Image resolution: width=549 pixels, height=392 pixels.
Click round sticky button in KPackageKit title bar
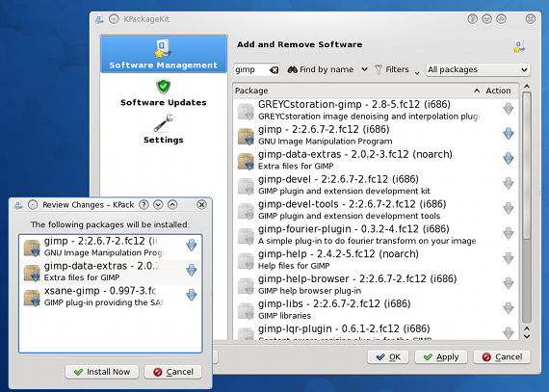click(114, 19)
